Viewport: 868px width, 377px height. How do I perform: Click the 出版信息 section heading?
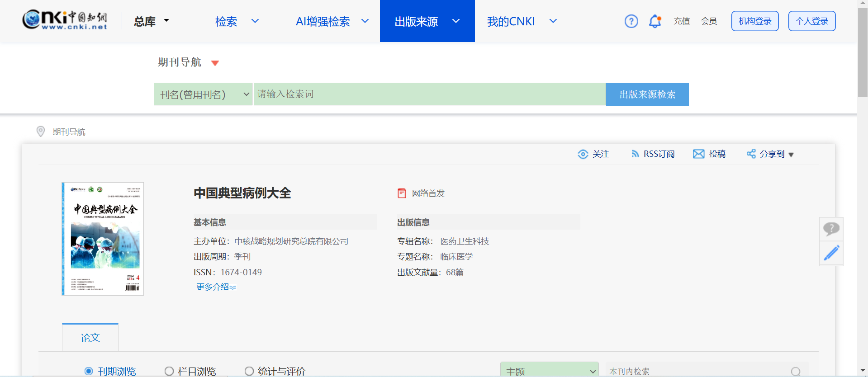point(413,222)
